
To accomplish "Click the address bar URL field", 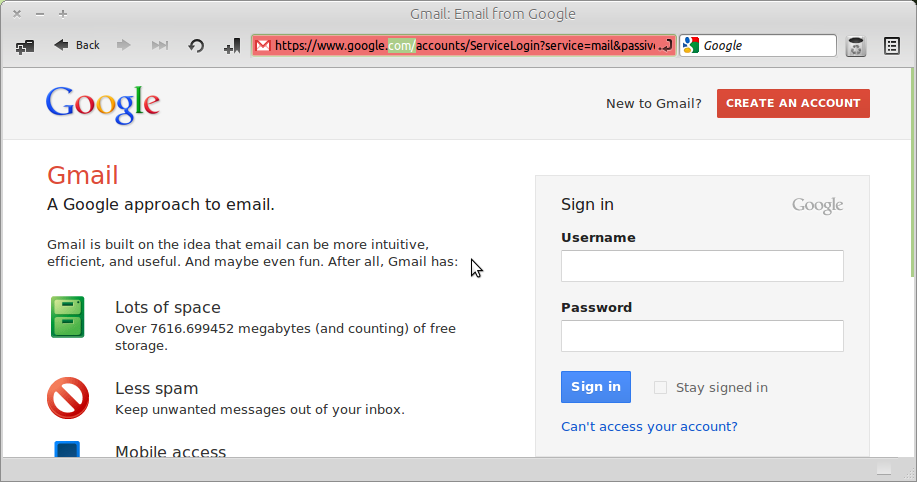I will click(x=464, y=46).
